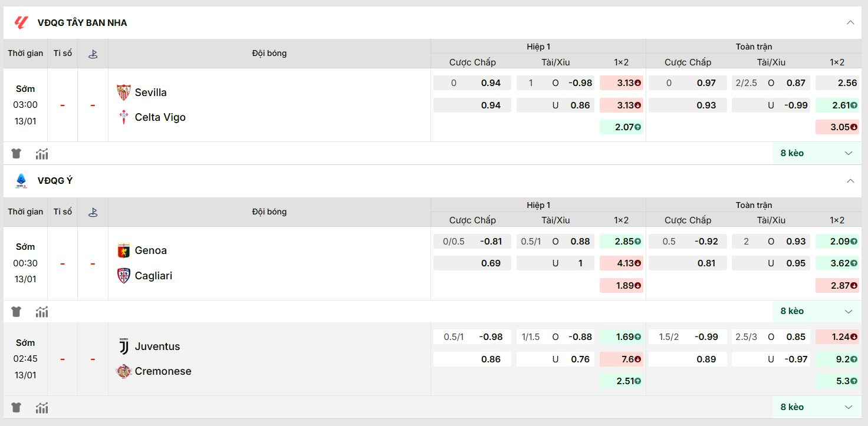Screen dimensions: 868x426
Task: Click the Serie A league logo icon
Action: [x=21, y=181]
